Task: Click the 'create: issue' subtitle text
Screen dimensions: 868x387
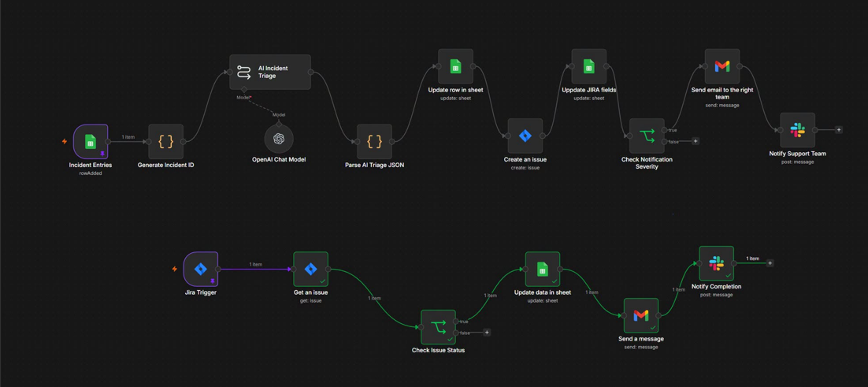Action: coord(525,167)
